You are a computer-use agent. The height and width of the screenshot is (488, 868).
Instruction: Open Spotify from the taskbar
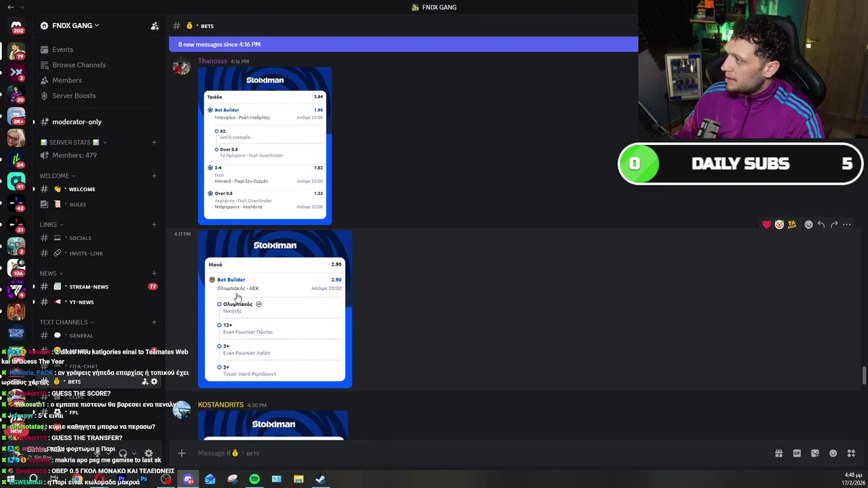click(254, 479)
